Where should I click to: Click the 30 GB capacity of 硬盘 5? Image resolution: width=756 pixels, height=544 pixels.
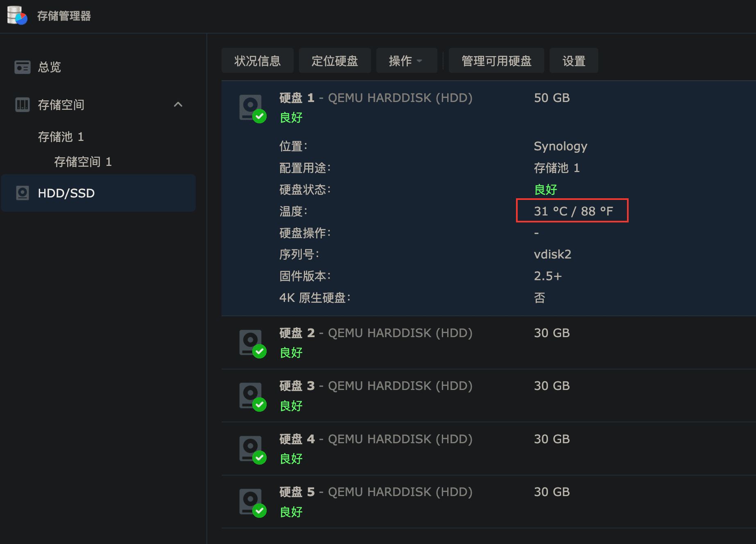(552, 492)
